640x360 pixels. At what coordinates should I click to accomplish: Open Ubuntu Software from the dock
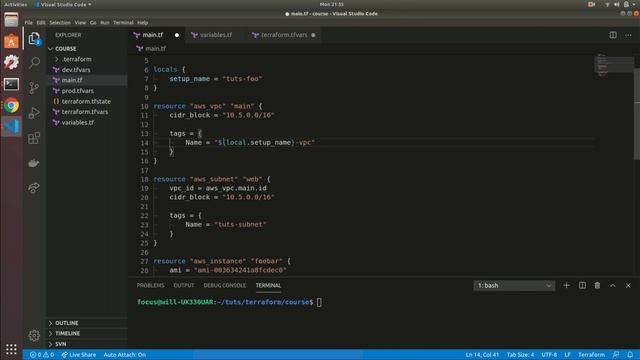point(11,41)
